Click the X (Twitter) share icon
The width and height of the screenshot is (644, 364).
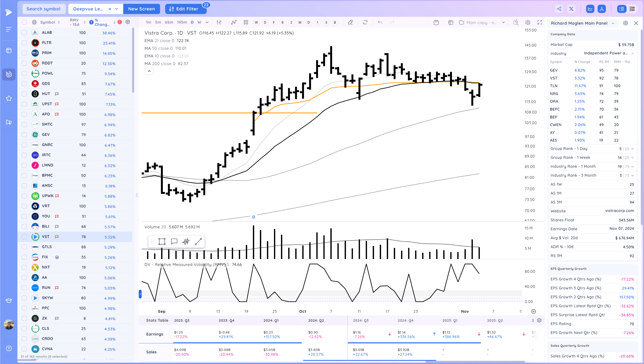pos(571,9)
